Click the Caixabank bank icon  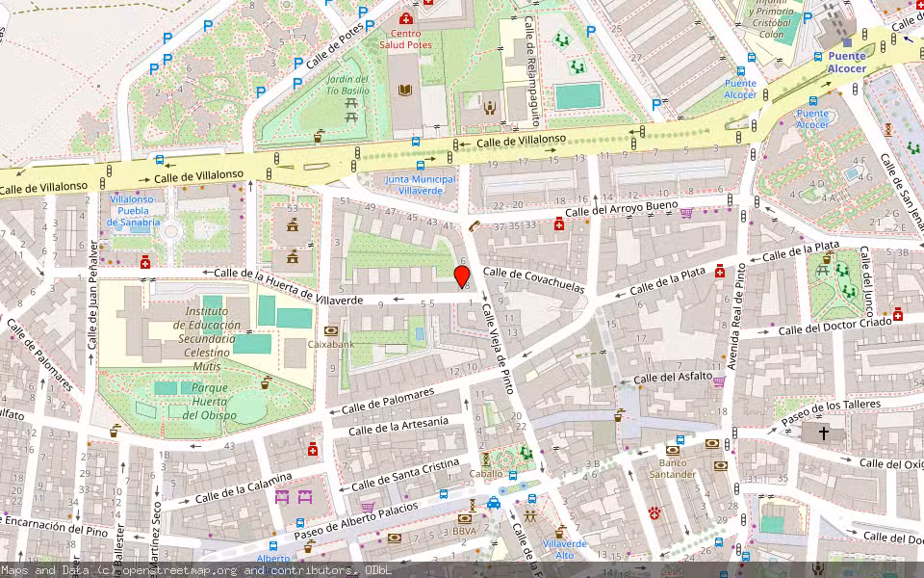coord(331,331)
